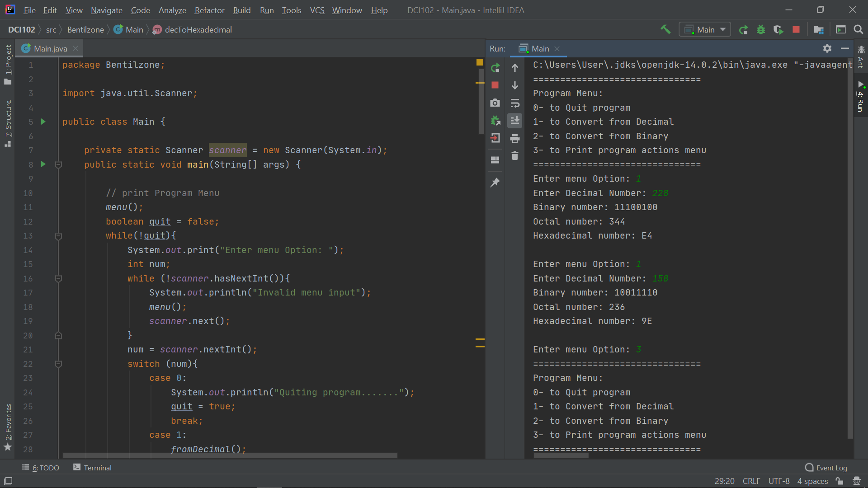Open the VCS menu
The image size is (868, 488).
click(317, 10)
